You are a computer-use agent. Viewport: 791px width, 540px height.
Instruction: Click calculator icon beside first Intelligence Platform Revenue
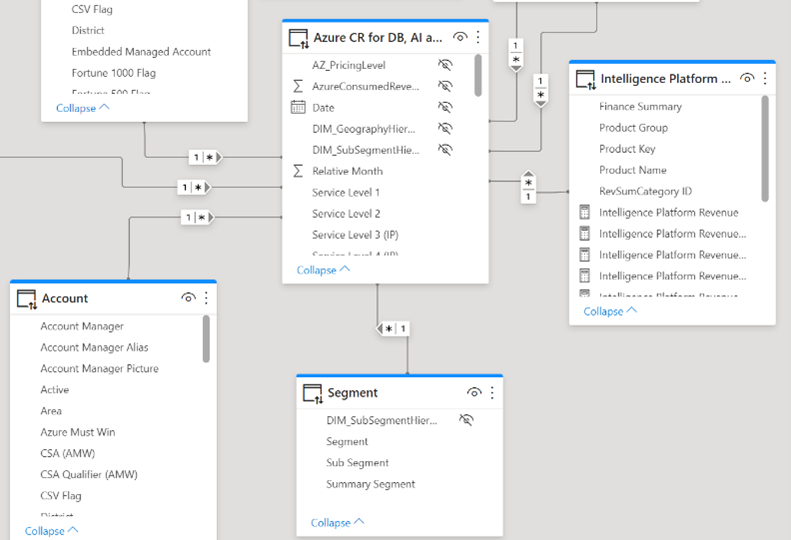point(585,212)
